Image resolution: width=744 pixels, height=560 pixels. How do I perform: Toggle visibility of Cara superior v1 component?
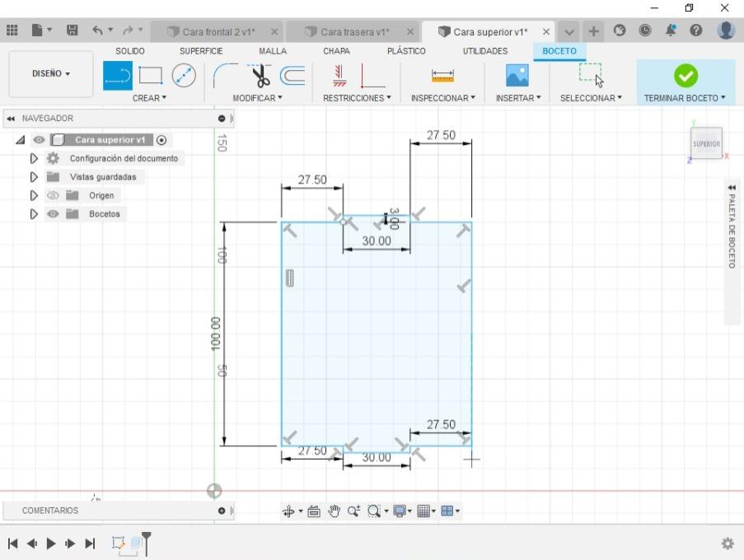tap(39, 140)
